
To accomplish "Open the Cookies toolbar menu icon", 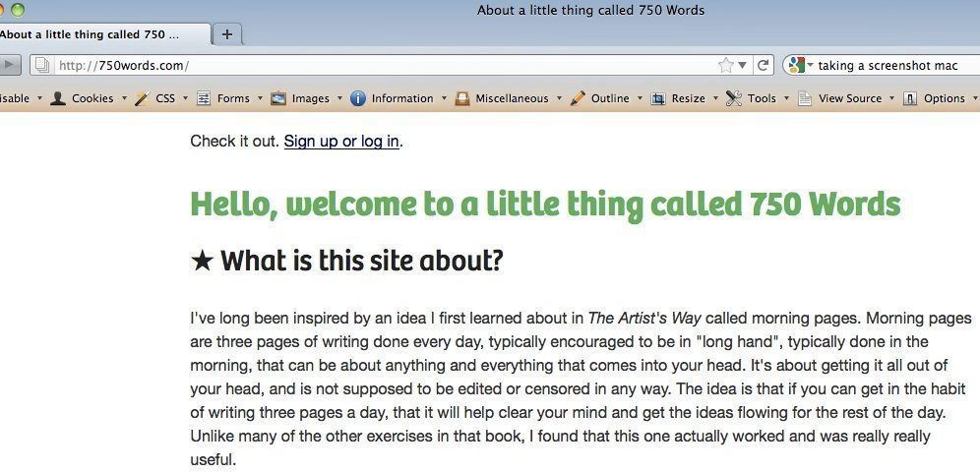I will [x=58, y=98].
